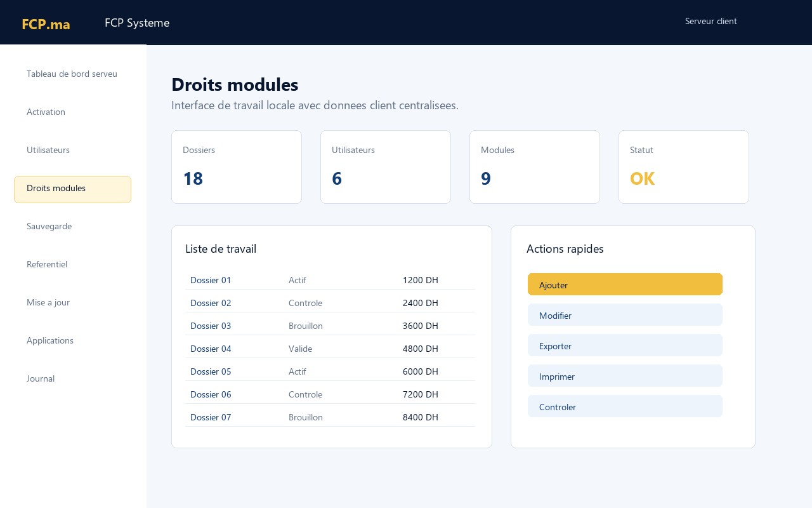This screenshot has height=508, width=812.
Task: Click the Dossiers card showing 18
Action: [237, 167]
